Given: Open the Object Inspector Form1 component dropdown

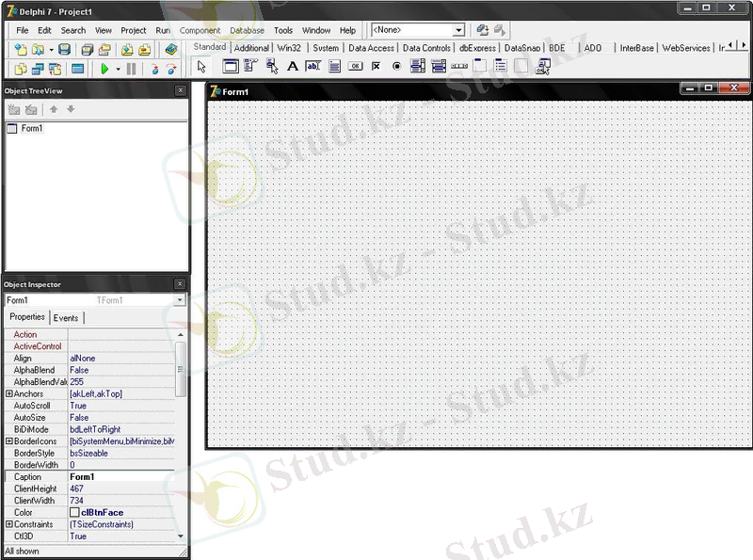Looking at the screenshot, I should (x=180, y=300).
